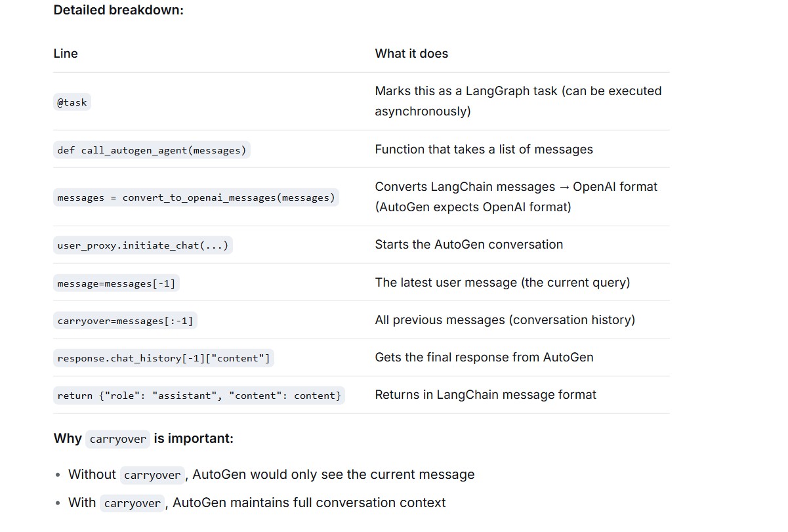
Task: Click the 'What it does' column header
Action: [411, 54]
